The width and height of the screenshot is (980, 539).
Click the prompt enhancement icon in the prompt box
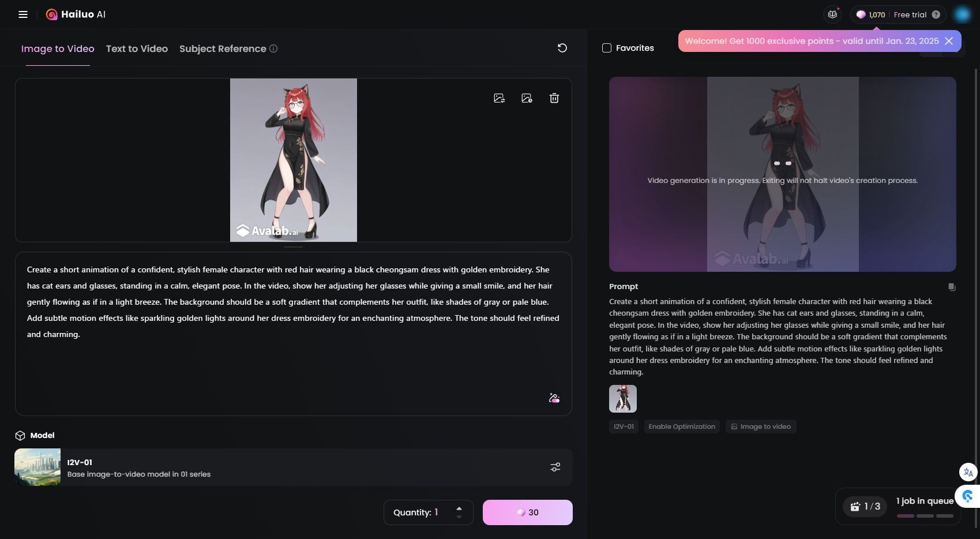pos(553,398)
